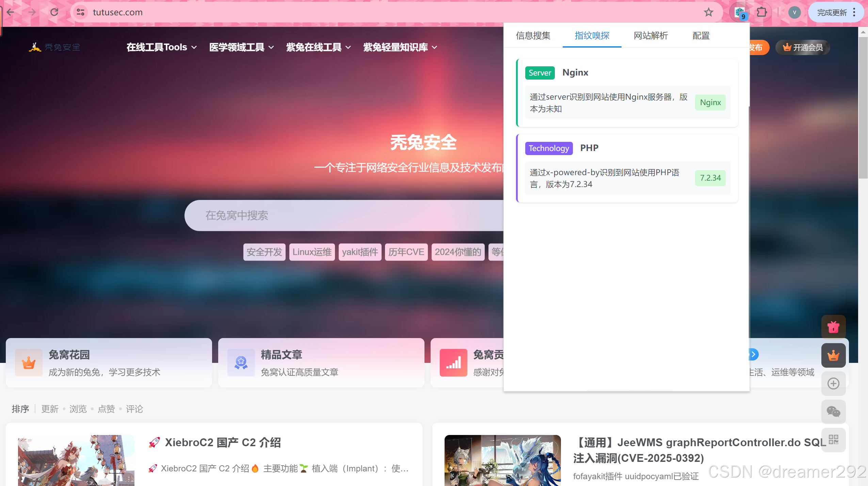Click the crown membership icon on right sidebar
The width and height of the screenshot is (868, 486).
(x=833, y=355)
